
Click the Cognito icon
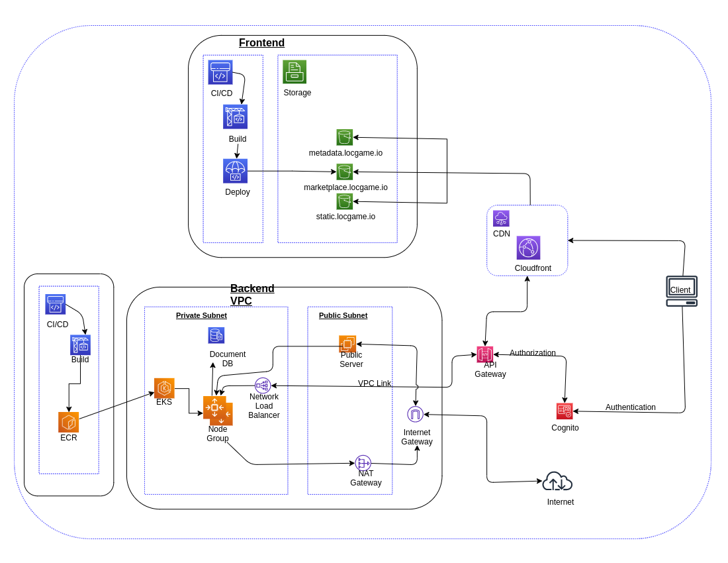(565, 411)
